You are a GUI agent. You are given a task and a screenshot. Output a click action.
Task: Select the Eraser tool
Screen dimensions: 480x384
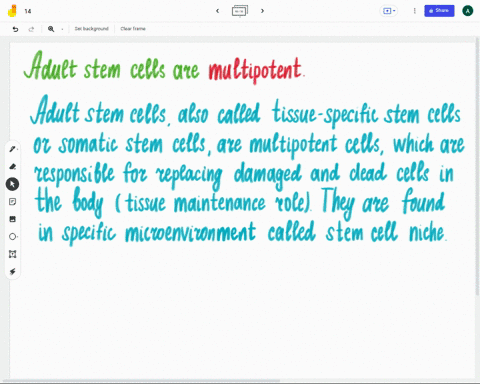click(x=13, y=166)
